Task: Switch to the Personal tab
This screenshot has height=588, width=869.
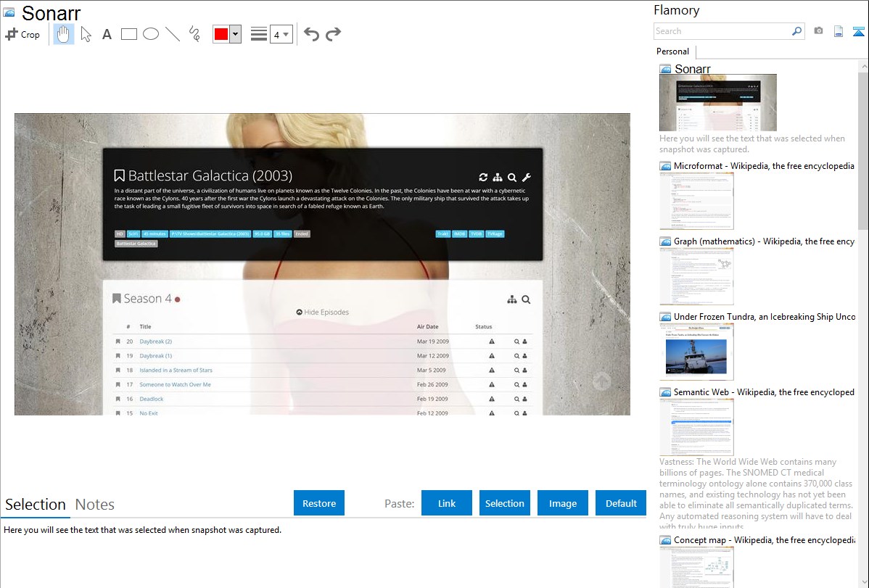Action: point(673,51)
